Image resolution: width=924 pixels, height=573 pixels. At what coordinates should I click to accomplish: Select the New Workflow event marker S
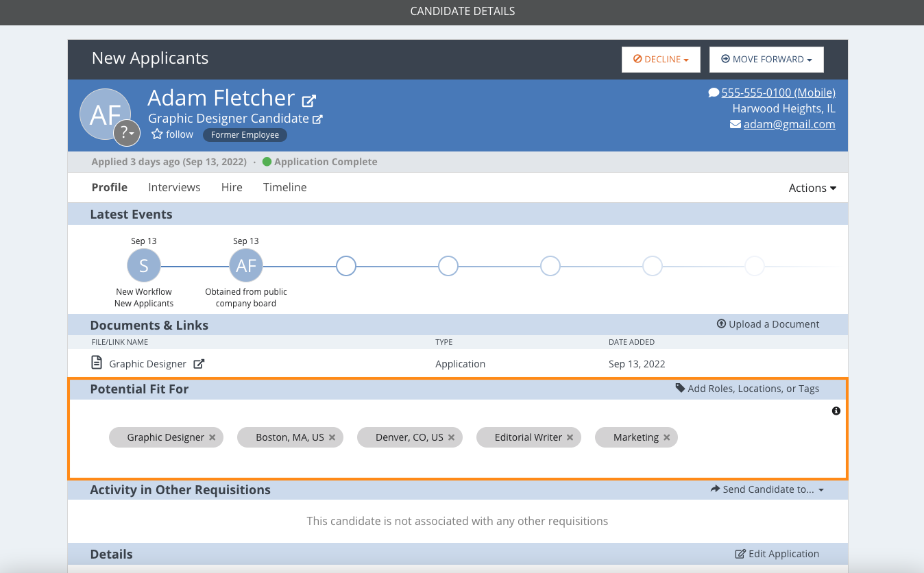[144, 266]
